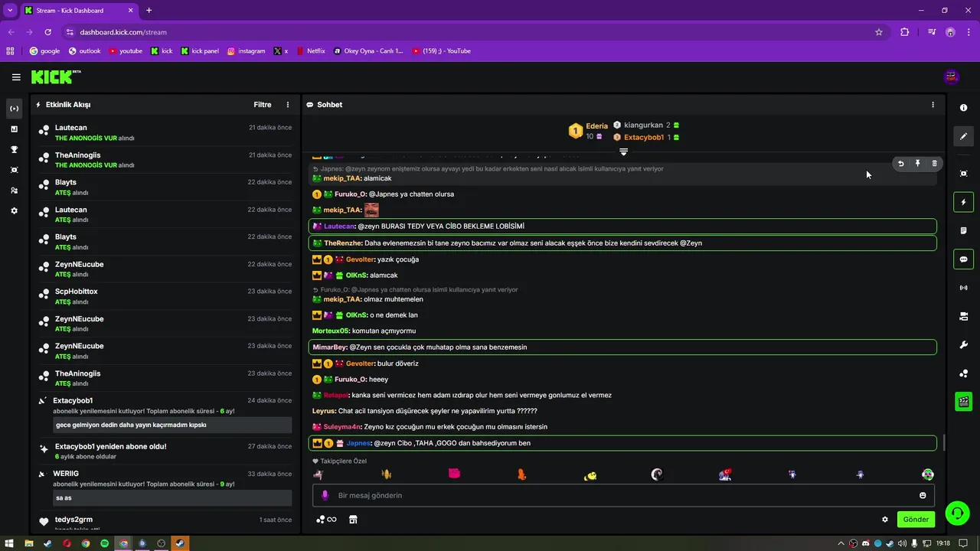
Task: Open the shop storefront icon below chat
Action: click(x=353, y=520)
